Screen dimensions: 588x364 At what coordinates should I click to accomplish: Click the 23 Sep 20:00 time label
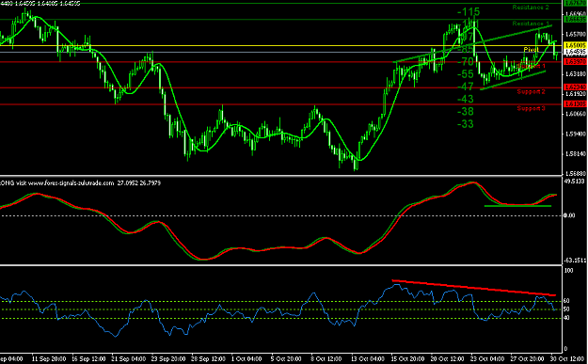[x=169, y=358]
